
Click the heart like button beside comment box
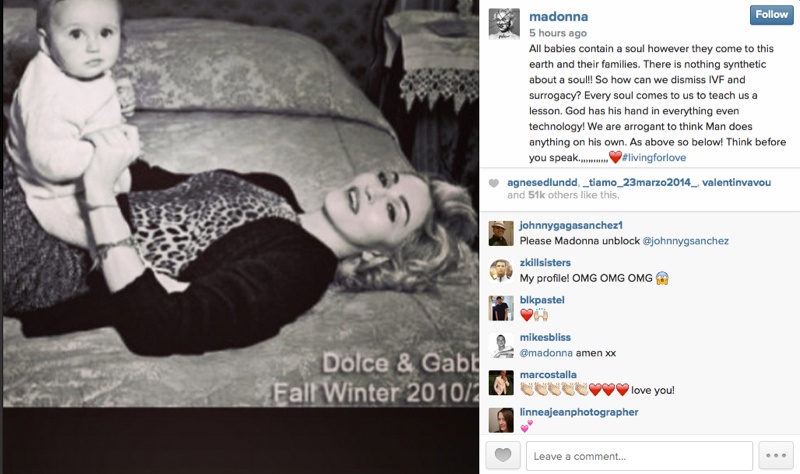pyautogui.click(x=503, y=455)
